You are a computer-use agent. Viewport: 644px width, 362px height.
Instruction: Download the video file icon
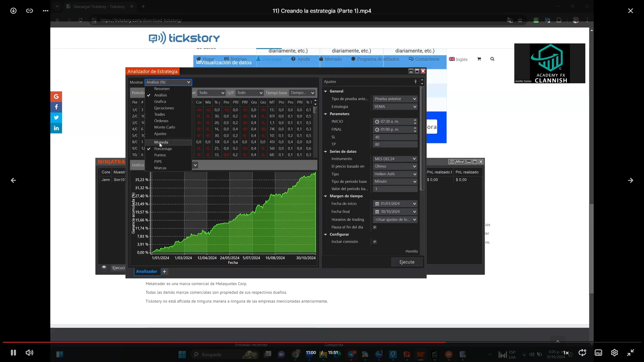point(13,11)
